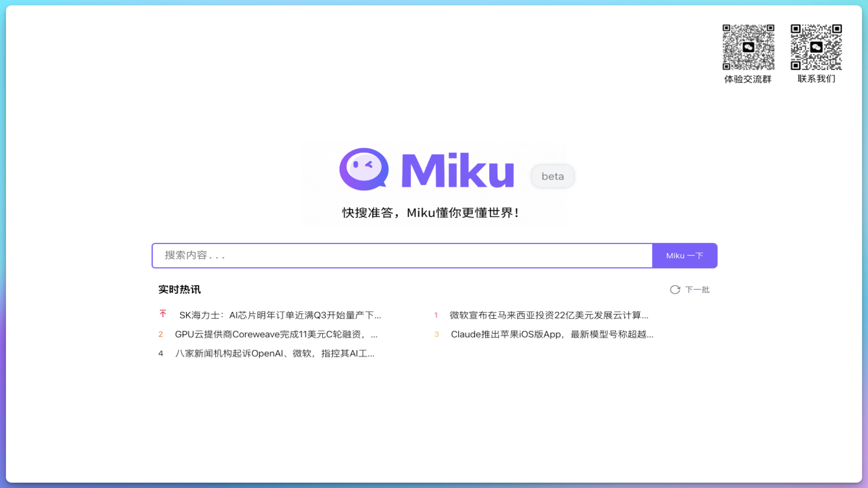The height and width of the screenshot is (488, 868).
Task: Open the 实时热讯 section header
Action: coord(178,289)
